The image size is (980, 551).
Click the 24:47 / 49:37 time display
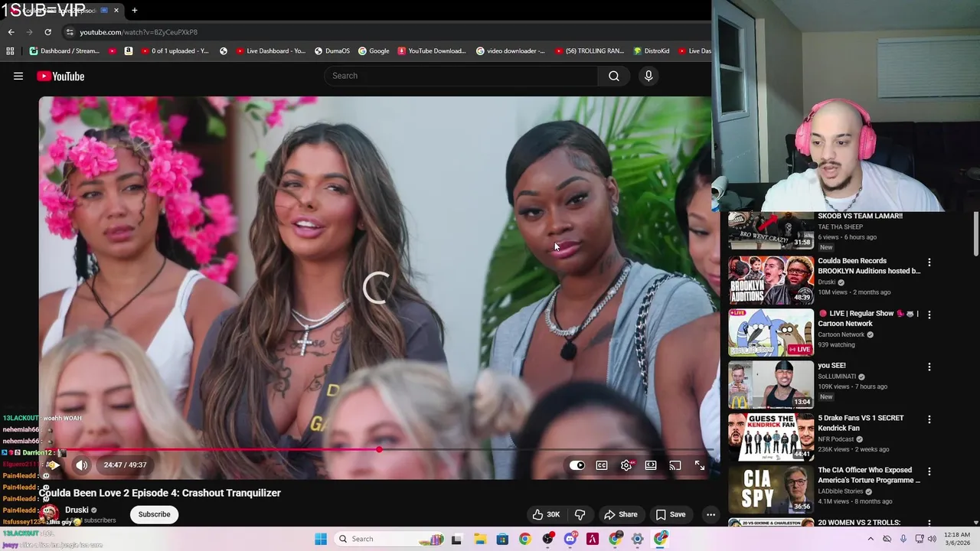click(x=125, y=465)
